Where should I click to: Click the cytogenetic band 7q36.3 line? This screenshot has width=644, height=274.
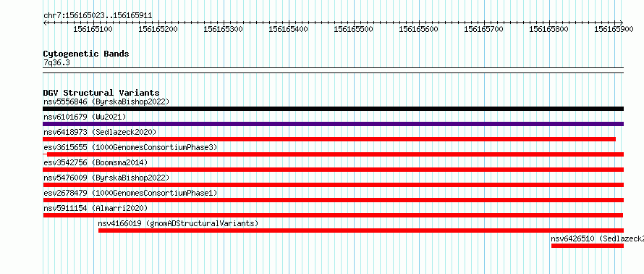(333, 70)
